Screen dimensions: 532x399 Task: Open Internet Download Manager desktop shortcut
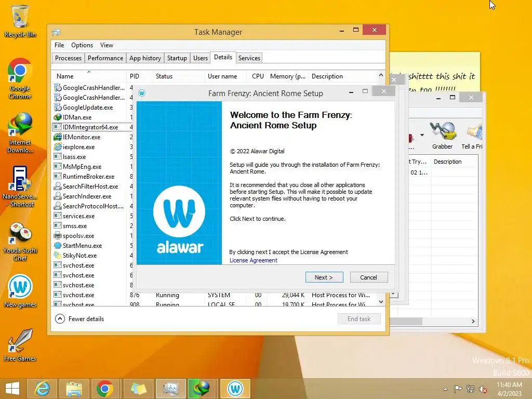coord(20,132)
